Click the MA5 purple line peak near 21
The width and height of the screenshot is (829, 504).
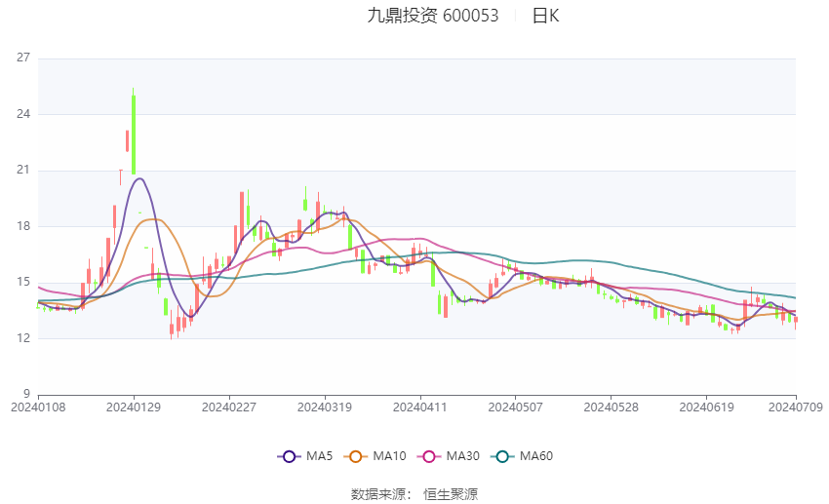pos(139,179)
